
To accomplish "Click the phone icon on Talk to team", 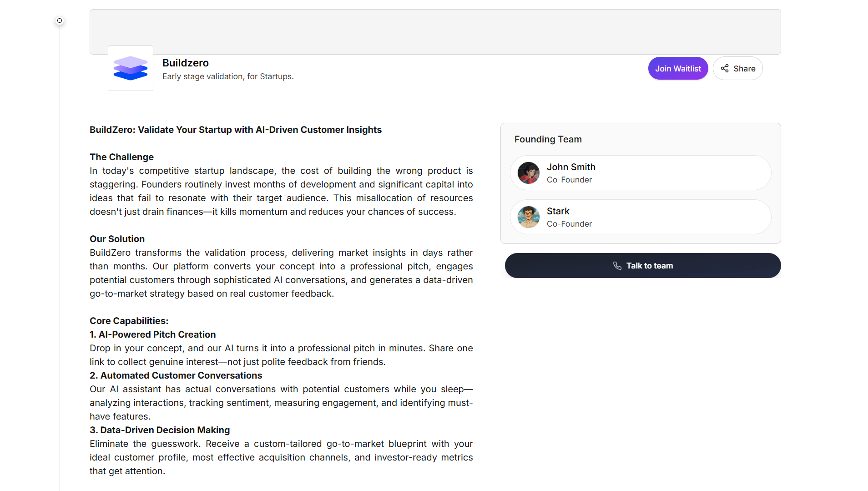I will pos(617,266).
